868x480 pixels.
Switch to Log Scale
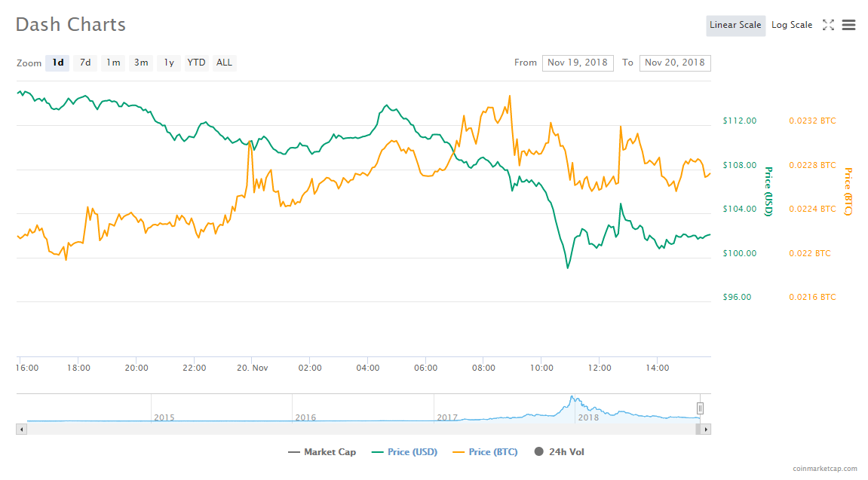(x=791, y=25)
